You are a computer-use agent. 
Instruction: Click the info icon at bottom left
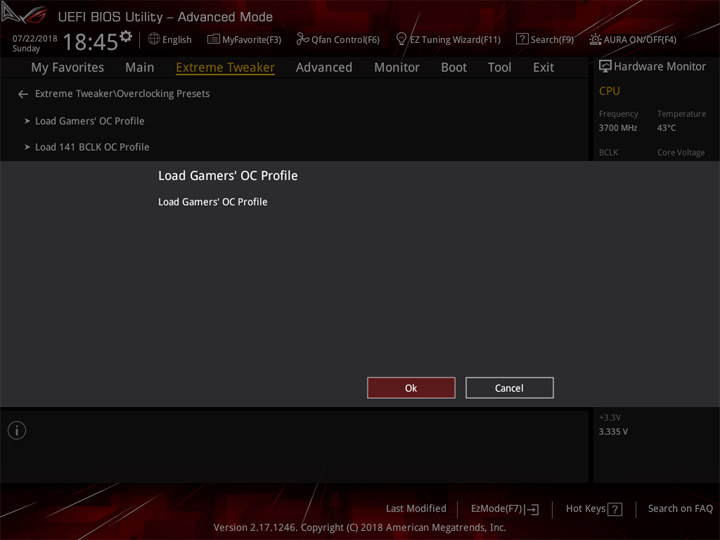[17, 430]
